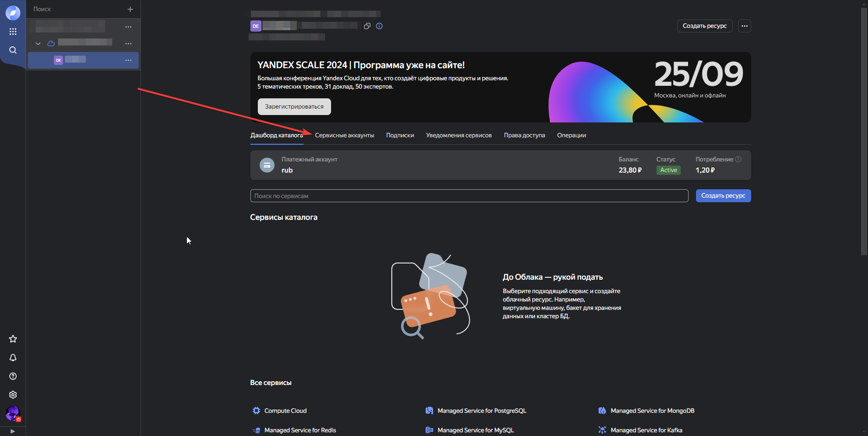Open options menu for the organization row
Screen dimensions: 868x436
[128, 27]
